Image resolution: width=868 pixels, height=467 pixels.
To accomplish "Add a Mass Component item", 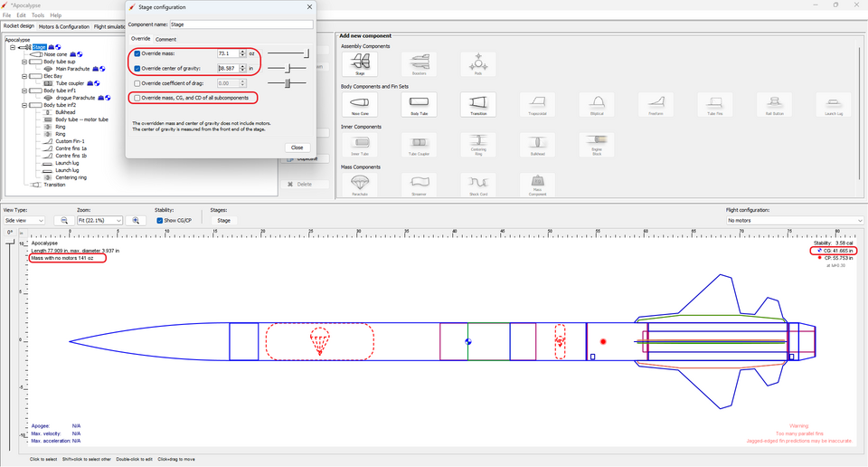I will [x=537, y=185].
